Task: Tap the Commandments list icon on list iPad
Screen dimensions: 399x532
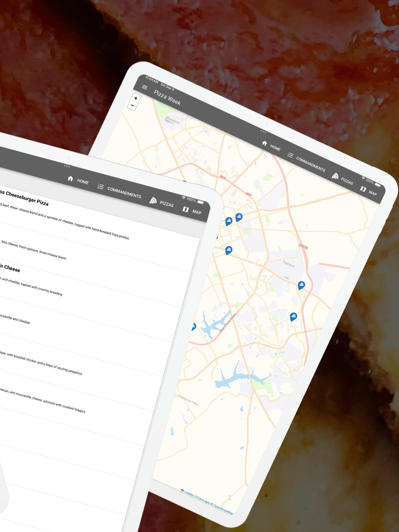Action: point(101,186)
